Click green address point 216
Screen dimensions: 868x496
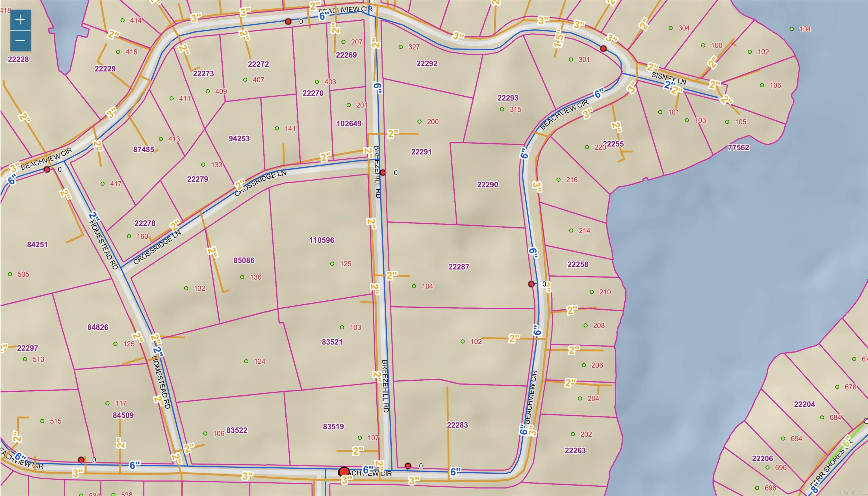[559, 180]
